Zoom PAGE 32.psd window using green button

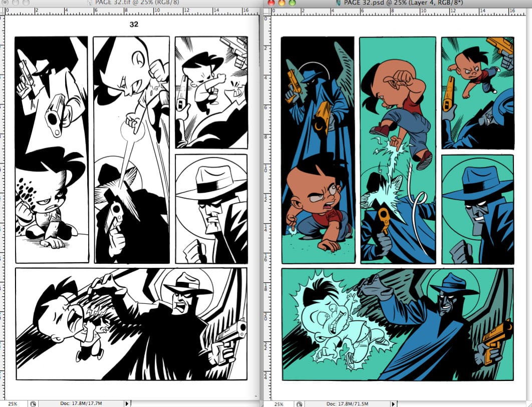[292, 3]
